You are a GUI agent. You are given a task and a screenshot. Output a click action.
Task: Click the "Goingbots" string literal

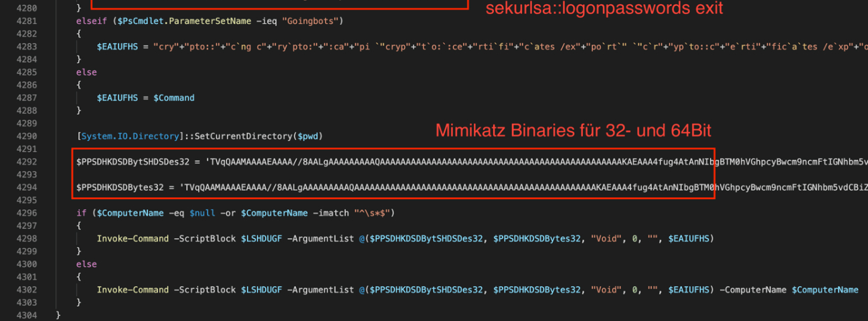coord(313,21)
